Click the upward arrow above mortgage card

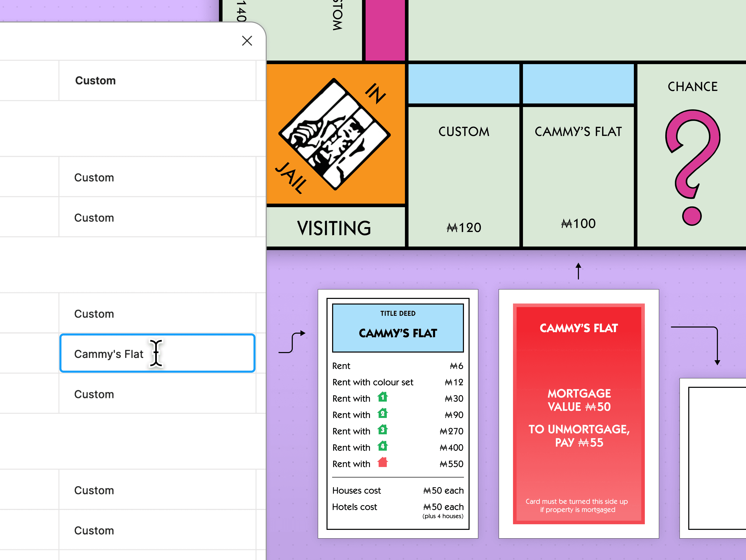(578, 271)
